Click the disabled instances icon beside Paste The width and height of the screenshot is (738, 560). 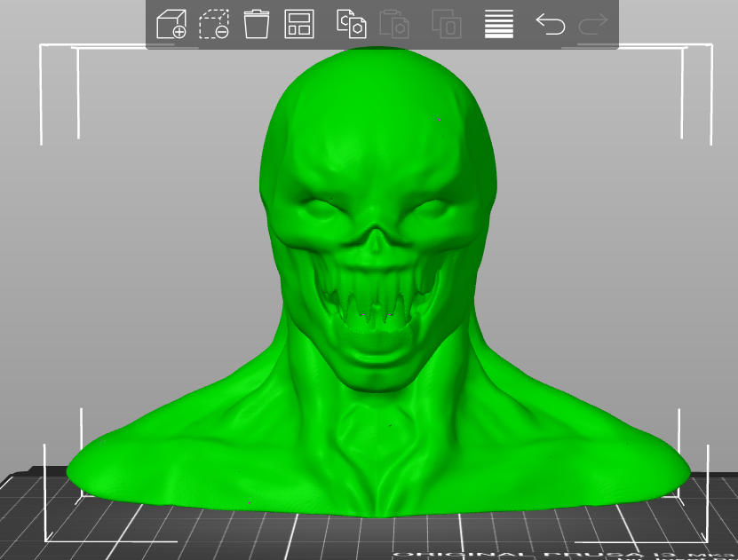[446, 24]
